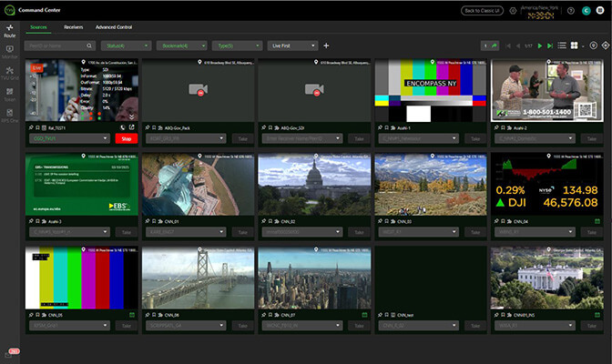Screen dimensions: 612x364
Task: Jump to the last page of sources
Action: click(x=550, y=46)
